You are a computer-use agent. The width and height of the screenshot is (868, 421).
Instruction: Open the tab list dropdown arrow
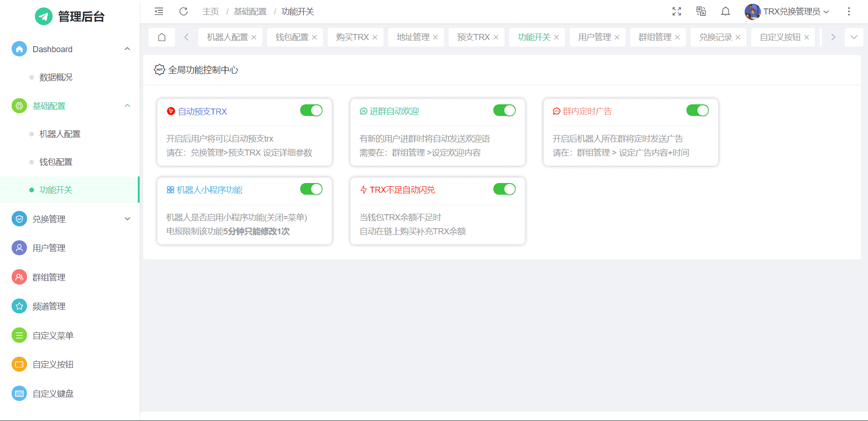click(x=854, y=37)
